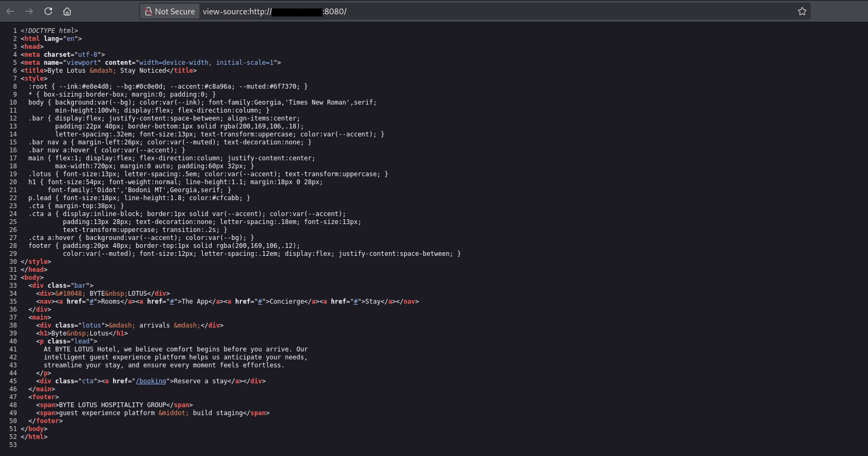The height and width of the screenshot is (456, 868).
Task: Click the # href before Rooms
Action: coord(91,302)
